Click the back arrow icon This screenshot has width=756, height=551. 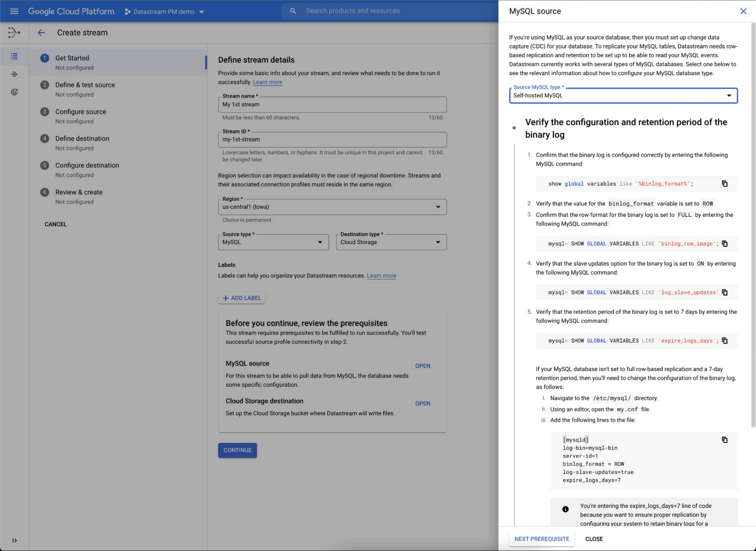[42, 32]
